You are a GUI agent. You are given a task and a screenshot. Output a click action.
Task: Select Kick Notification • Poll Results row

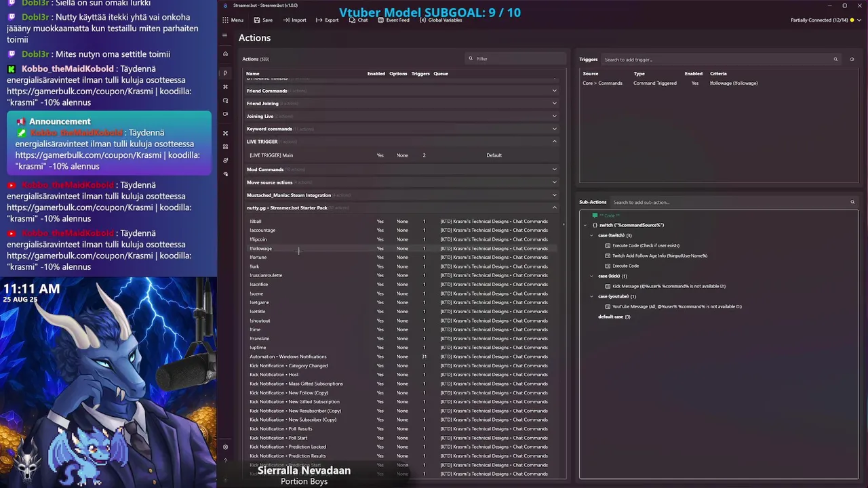(x=400, y=428)
